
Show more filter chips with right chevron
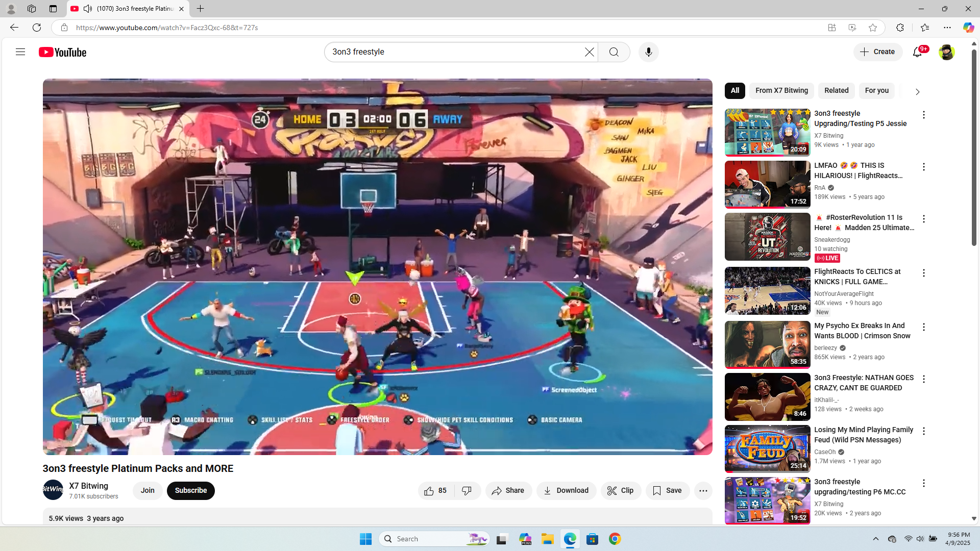917,92
